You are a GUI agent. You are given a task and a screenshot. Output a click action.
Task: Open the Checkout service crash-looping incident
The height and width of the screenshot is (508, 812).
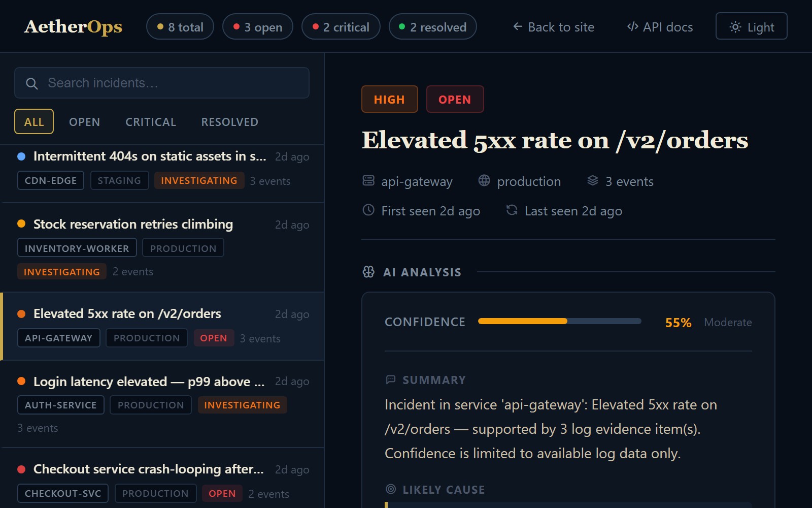click(162, 479)
